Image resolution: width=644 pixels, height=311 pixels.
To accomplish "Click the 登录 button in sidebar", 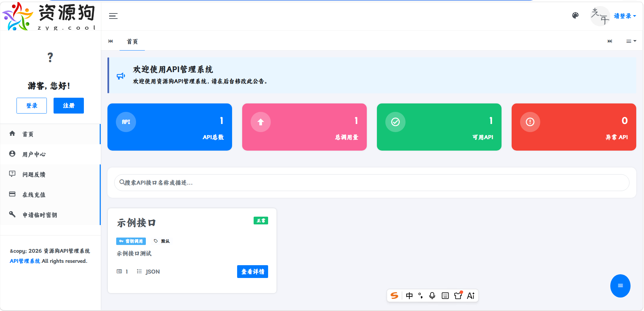I will click(x=32, y=106).
